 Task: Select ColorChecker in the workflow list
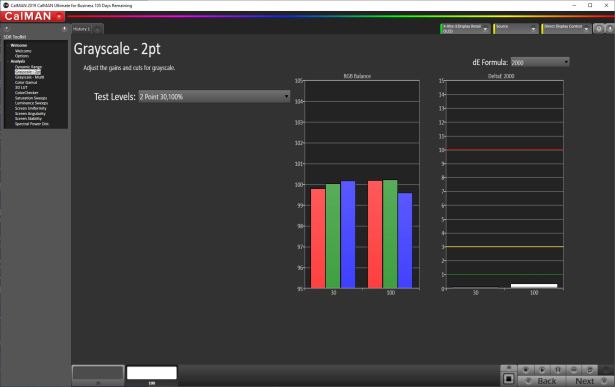tap(26, 93)
